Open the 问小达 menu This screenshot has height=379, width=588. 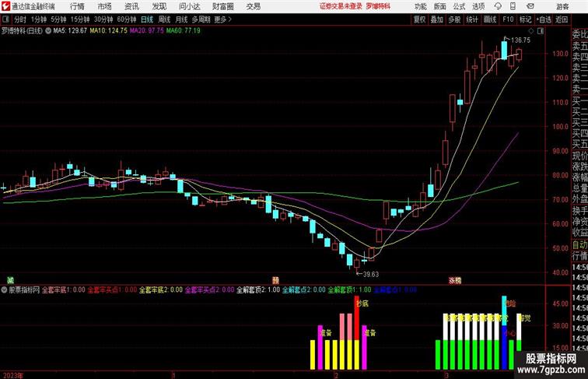[x=189, y=6]
